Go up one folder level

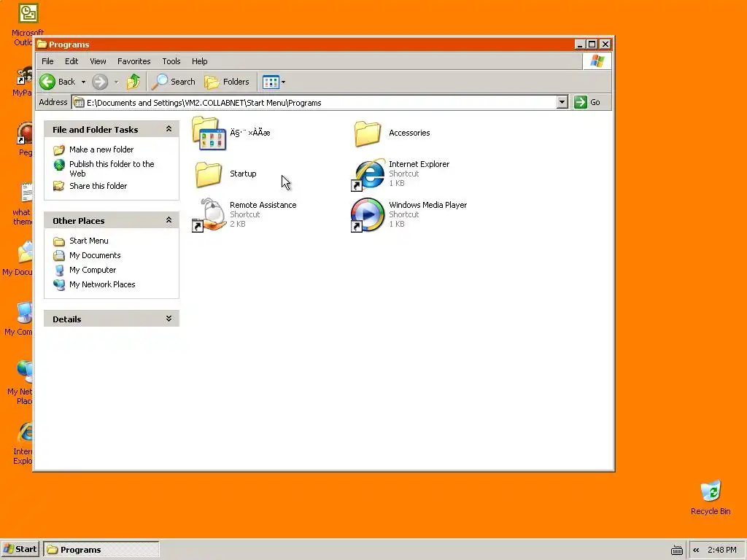(x=133, y=82)
